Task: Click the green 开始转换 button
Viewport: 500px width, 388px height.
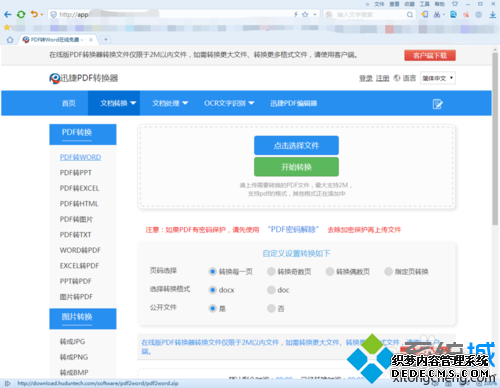Action: 296,167
